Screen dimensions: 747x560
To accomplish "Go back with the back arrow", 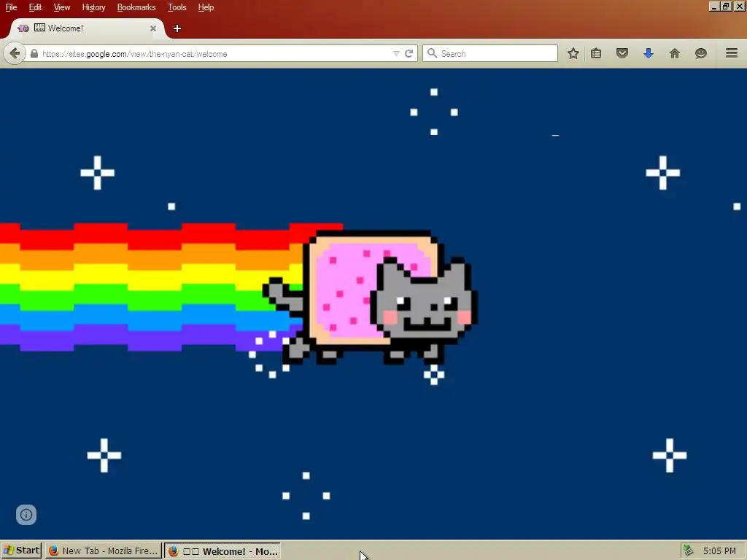I will point(15,53).
